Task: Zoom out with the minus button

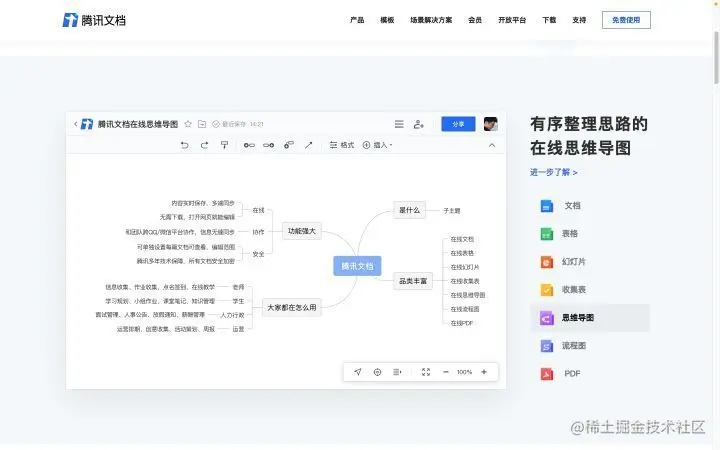Action: click(445, 372)
